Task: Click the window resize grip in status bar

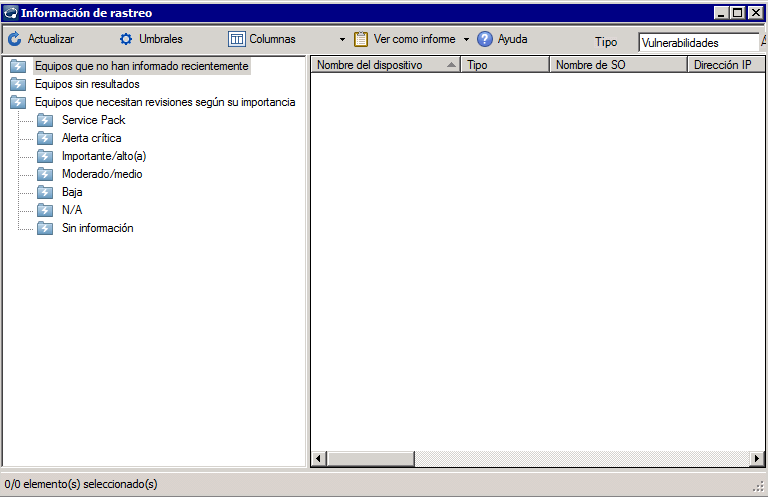Action: tap(759, 486)
